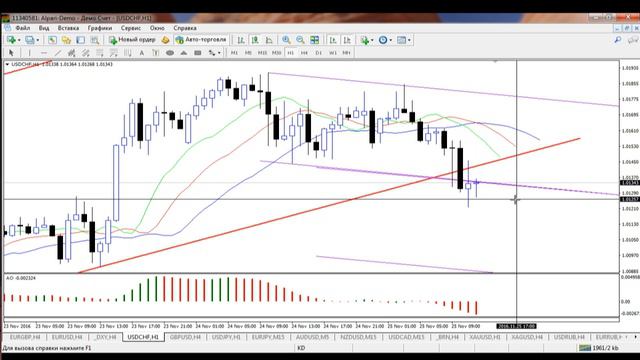This screenshot has height=360, width=640.
Task: Open the chat bubble icon at right
Action: [633, 40]
